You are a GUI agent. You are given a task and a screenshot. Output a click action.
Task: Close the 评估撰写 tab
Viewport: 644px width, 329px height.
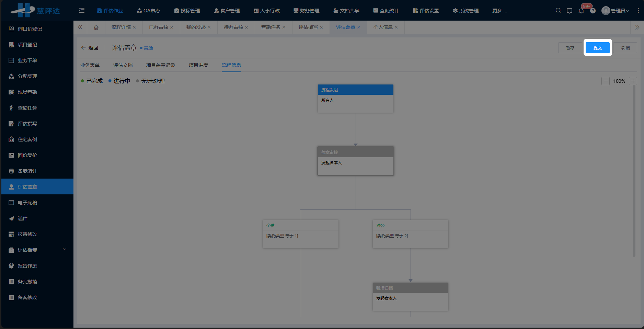321,27
